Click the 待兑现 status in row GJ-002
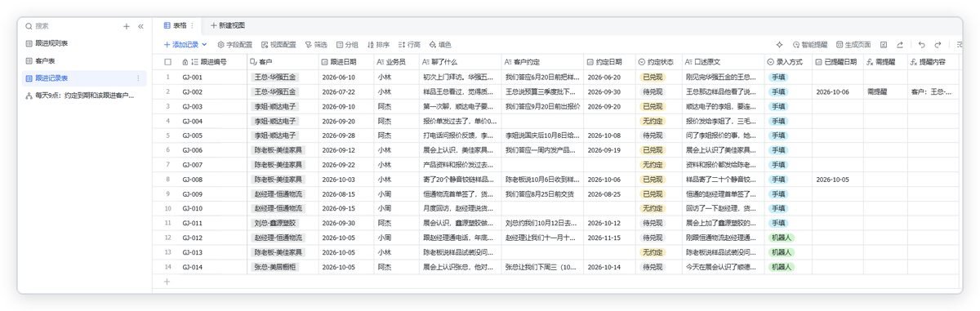This screenshot has width=980, height=311. [653, 91]
